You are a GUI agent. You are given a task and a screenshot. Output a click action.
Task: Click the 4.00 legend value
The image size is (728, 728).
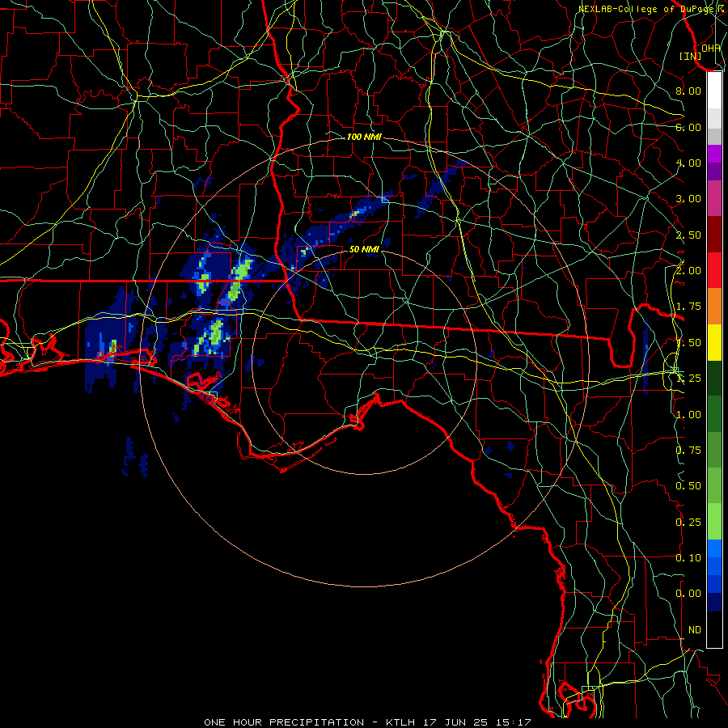click(688, 163)
